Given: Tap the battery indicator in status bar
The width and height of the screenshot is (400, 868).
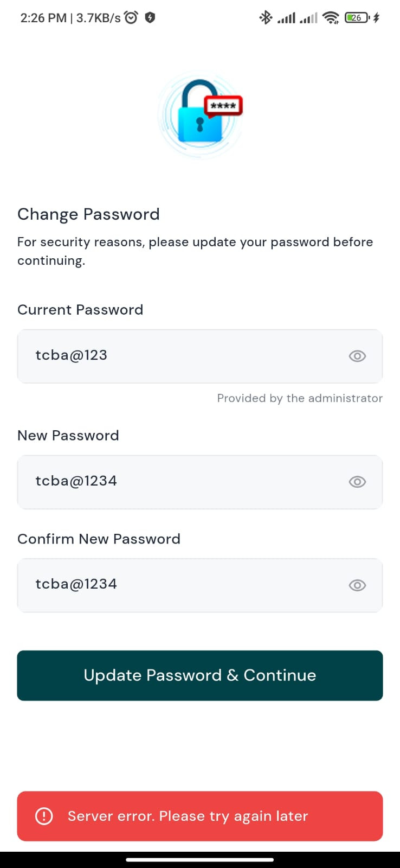Looking at the screenshot, I should coord(357,18).
